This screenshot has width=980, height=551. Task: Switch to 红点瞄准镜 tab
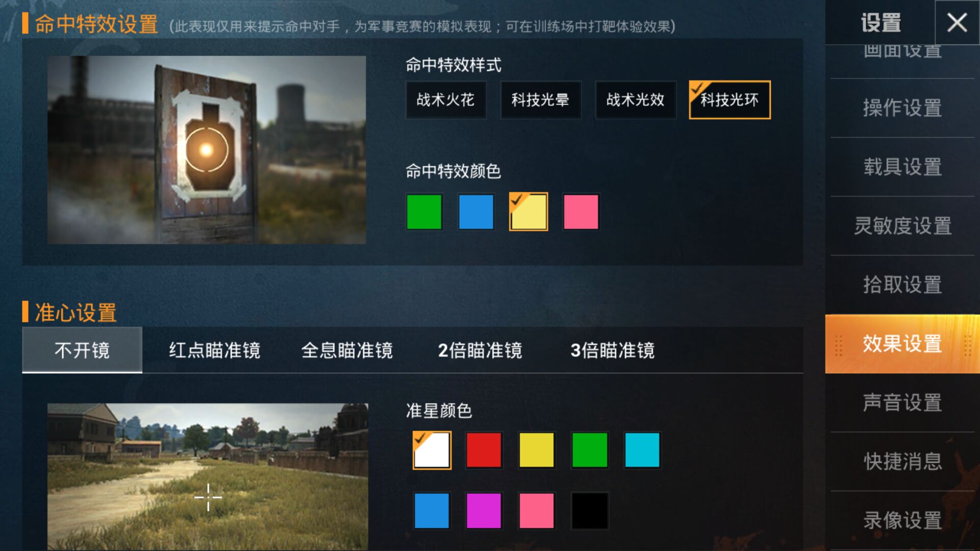(214, 350)
